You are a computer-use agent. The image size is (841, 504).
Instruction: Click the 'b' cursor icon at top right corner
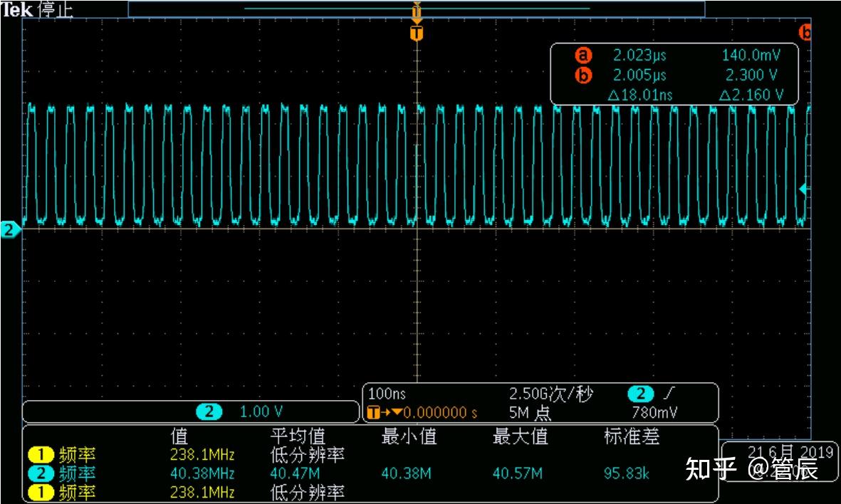(x=805, y=31)
